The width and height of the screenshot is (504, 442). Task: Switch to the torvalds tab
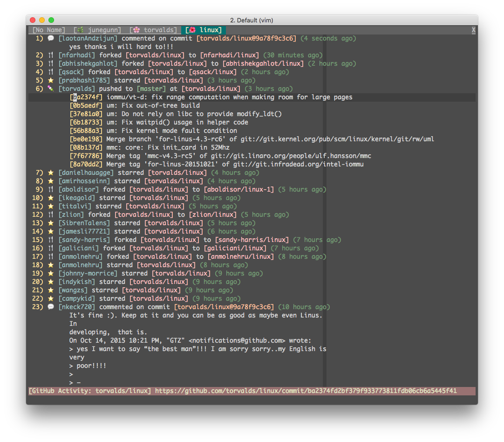tap(153, 30)
